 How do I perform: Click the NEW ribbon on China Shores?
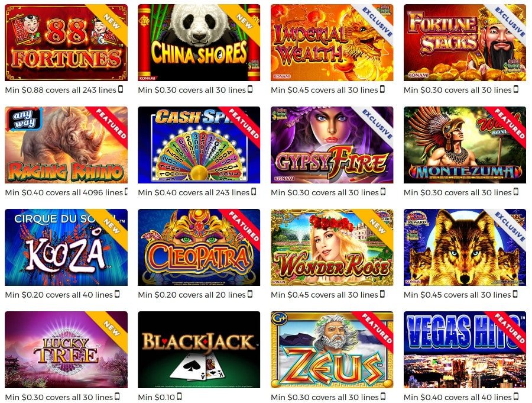[244, 21]
